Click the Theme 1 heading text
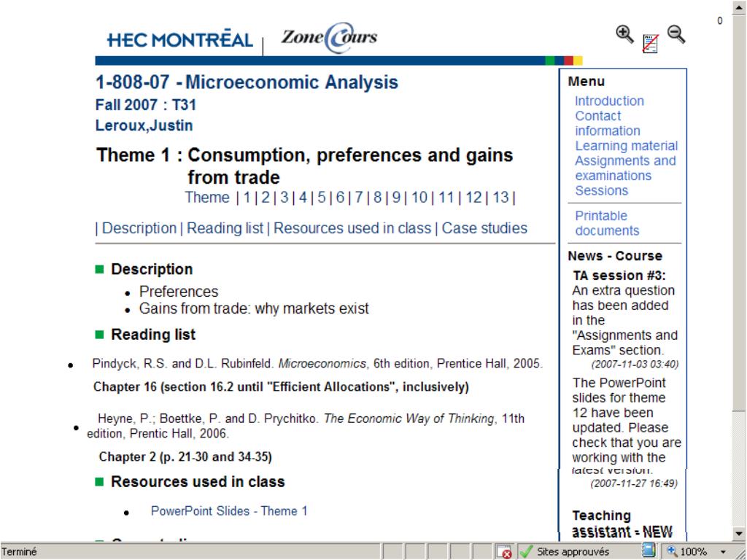Image resolution: width=747 pixels, height=560 pixels. (x=305, y=166)
